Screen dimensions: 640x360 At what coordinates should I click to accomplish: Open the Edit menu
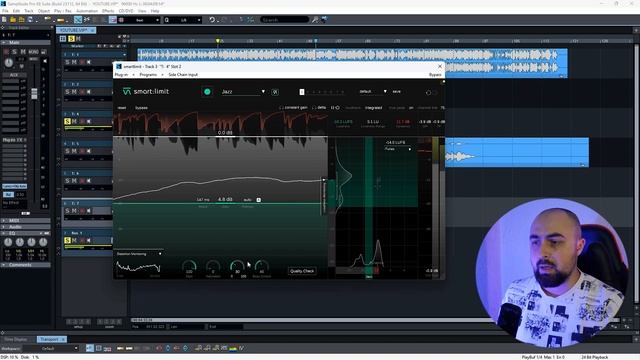pyautogui.click(x=16, y=11)
